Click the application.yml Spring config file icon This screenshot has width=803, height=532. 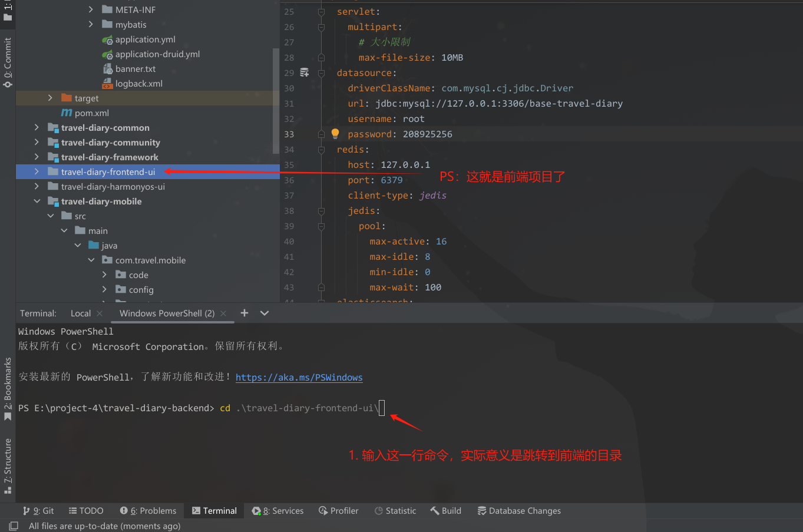[x=107, y=39]
